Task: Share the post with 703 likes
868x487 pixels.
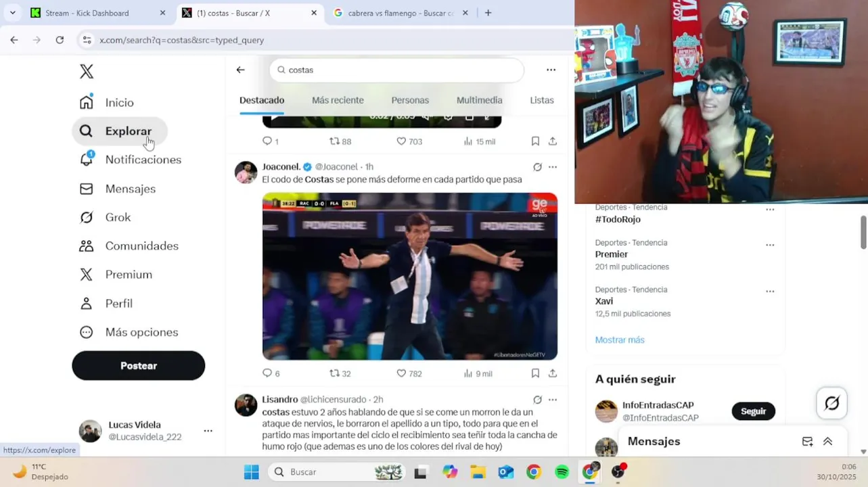Action: (553, 141)
